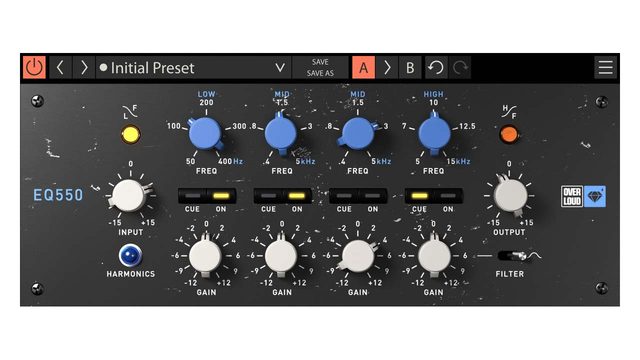Click the OUTPUT level knob
The width and height of the screenshot is (640, 360).
pos(510,195)
